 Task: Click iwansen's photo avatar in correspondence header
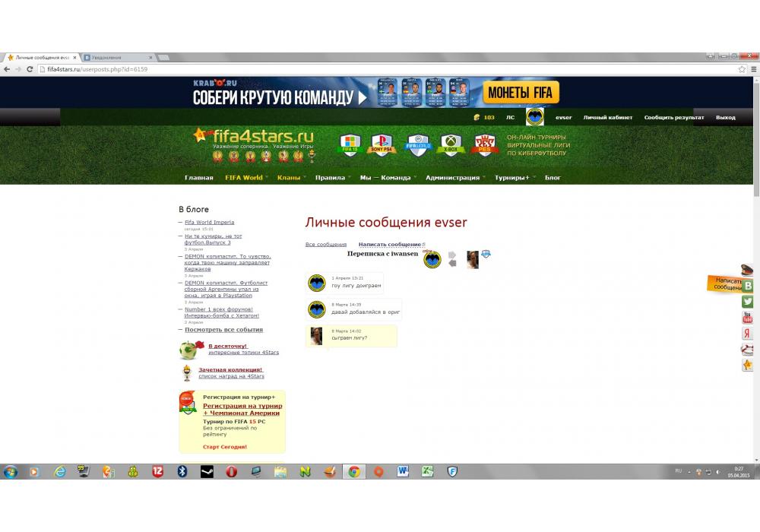[473, 259]
